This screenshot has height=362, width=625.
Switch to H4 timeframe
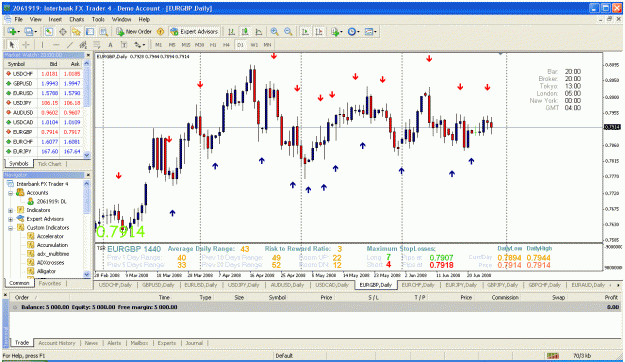tap(226, 45)
